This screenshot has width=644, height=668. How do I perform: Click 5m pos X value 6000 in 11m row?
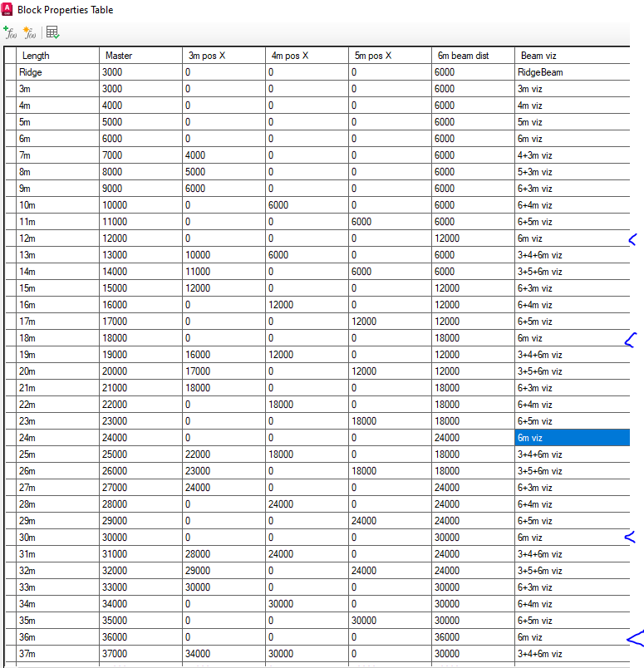pos(390,222)
